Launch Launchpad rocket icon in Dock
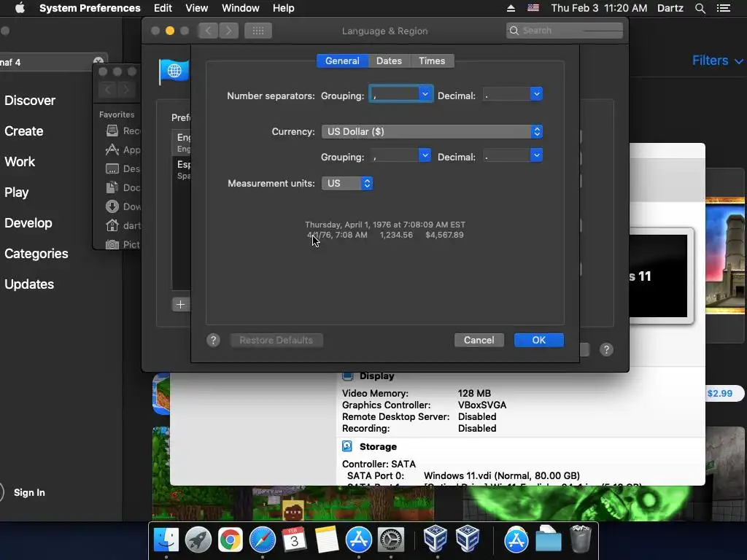 tap(198, 540)
